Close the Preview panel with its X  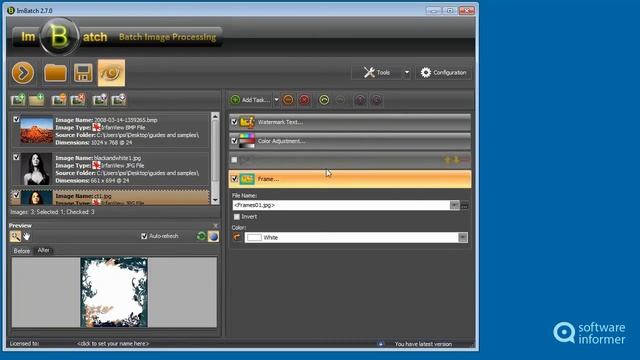[216, 225]
